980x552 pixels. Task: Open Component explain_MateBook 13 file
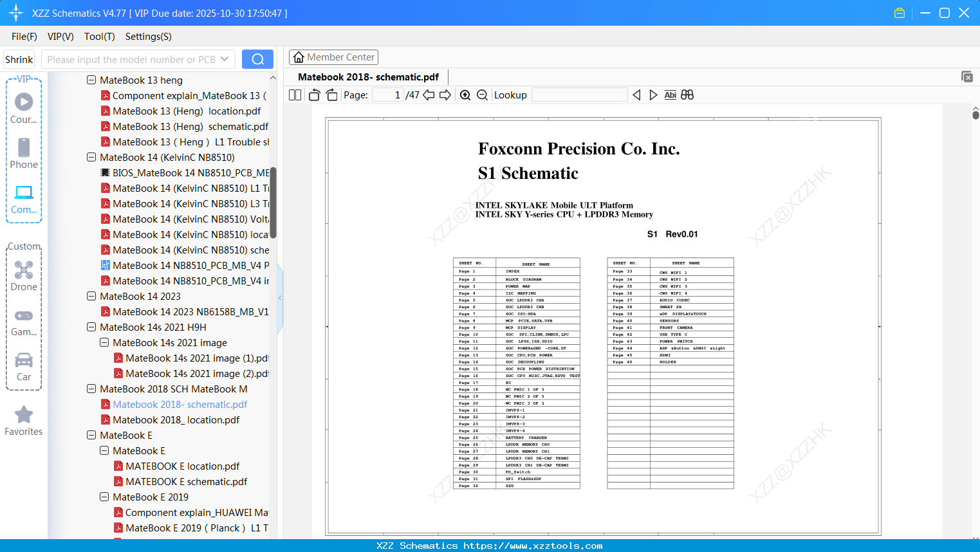(x=189, y=96)
